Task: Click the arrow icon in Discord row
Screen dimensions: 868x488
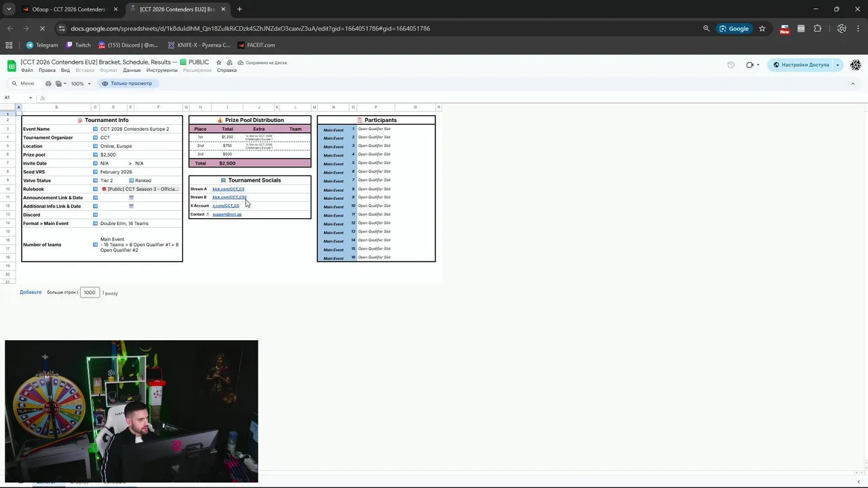Action: point(95,215)
